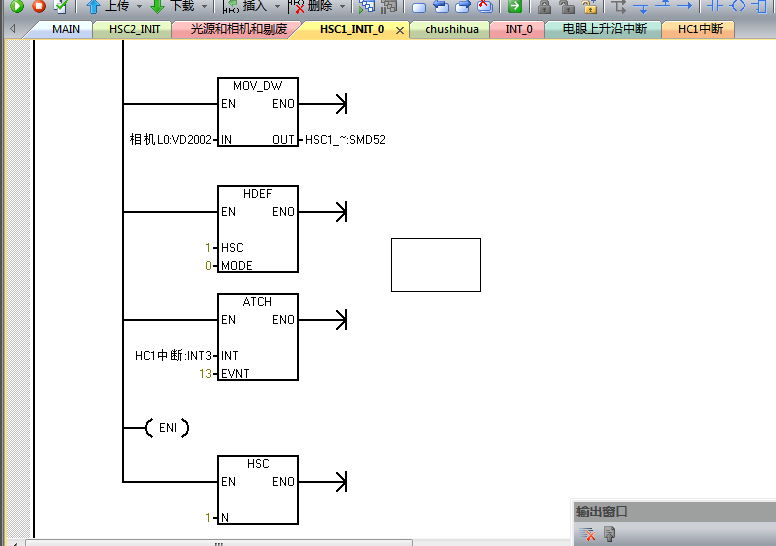
Task: Open the Insert (插入) dropdown arrow
Action: [x=276, y=6]
